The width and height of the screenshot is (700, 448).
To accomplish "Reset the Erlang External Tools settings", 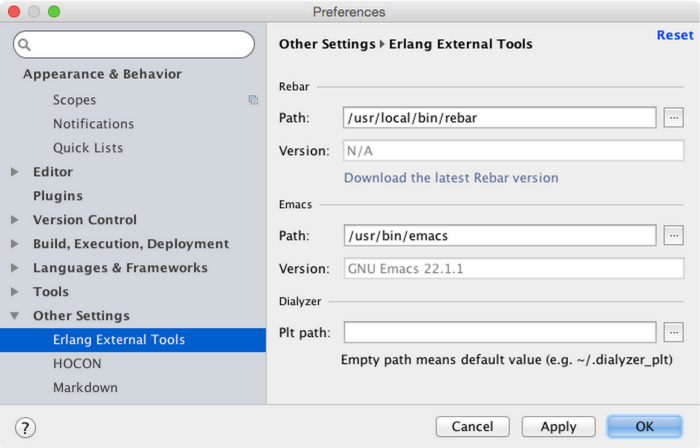I will [x=674, y=35].
